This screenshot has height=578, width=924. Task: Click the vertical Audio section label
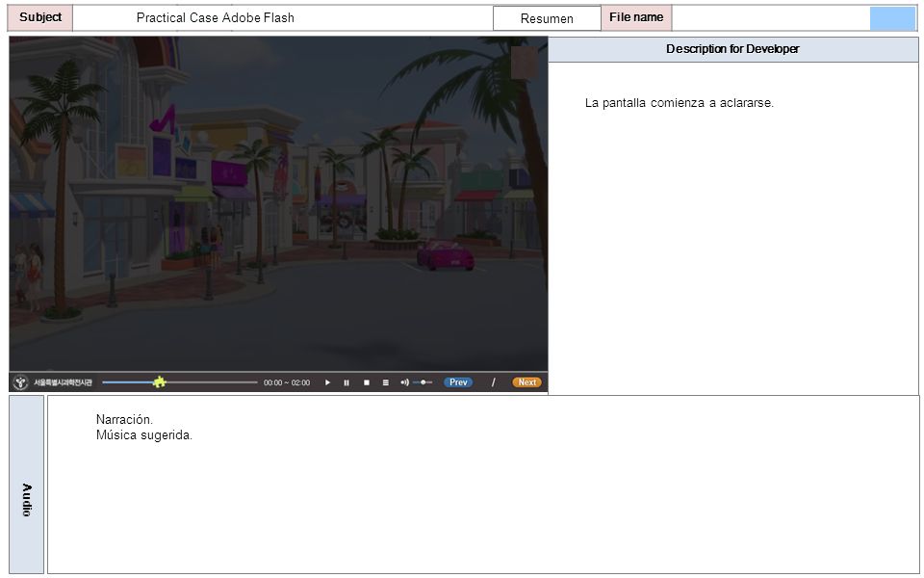point(27,485)
